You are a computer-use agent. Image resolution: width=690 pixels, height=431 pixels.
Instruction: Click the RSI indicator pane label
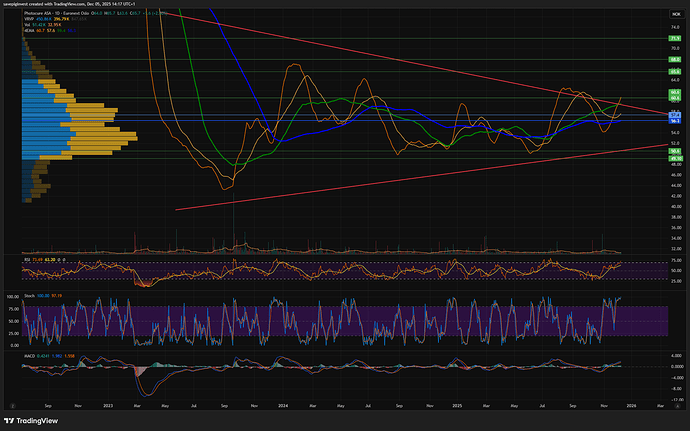[x=28, y=259]
